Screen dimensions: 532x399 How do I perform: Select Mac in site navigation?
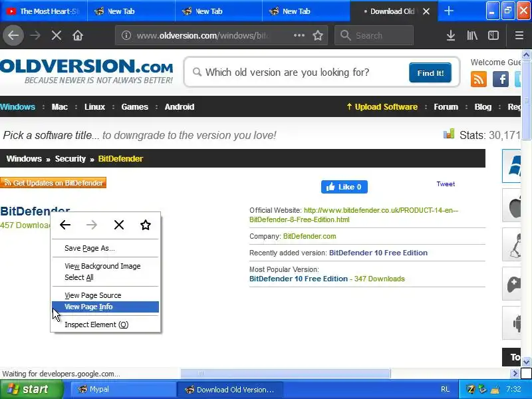[x=60, y=107]
